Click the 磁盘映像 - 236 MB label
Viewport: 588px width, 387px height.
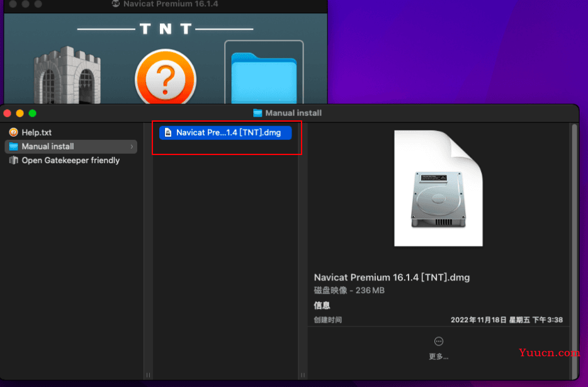click(x=349, y=291)
